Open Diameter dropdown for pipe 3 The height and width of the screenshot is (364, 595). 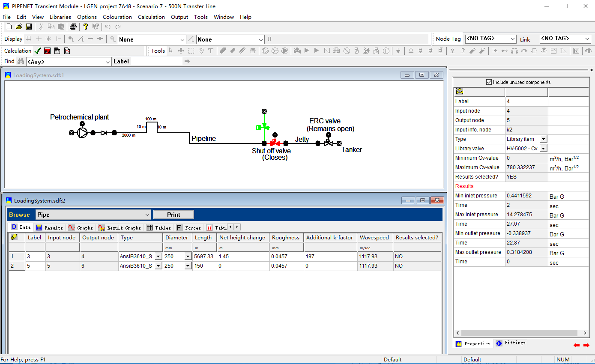pos(188,257)
